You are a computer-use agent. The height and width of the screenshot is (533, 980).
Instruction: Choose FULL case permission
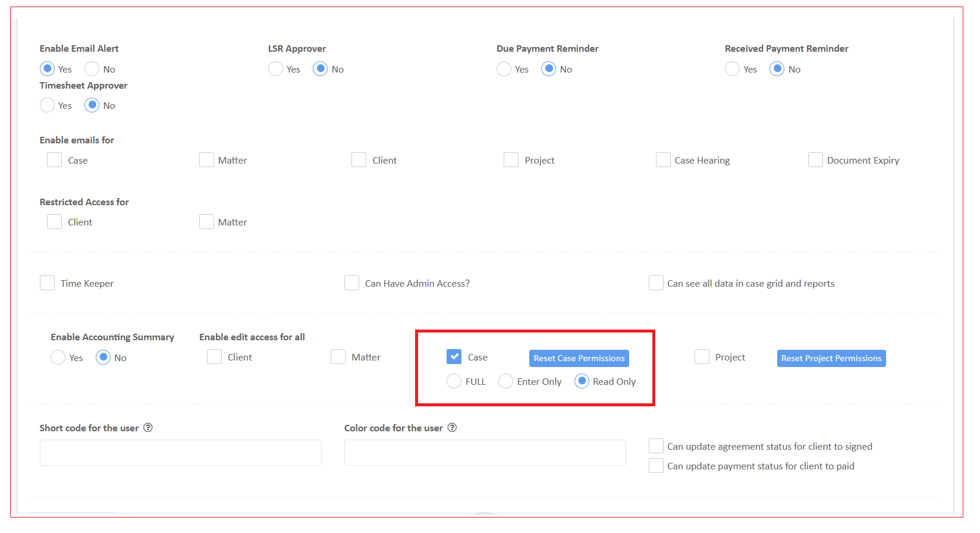tap(454, 381)
